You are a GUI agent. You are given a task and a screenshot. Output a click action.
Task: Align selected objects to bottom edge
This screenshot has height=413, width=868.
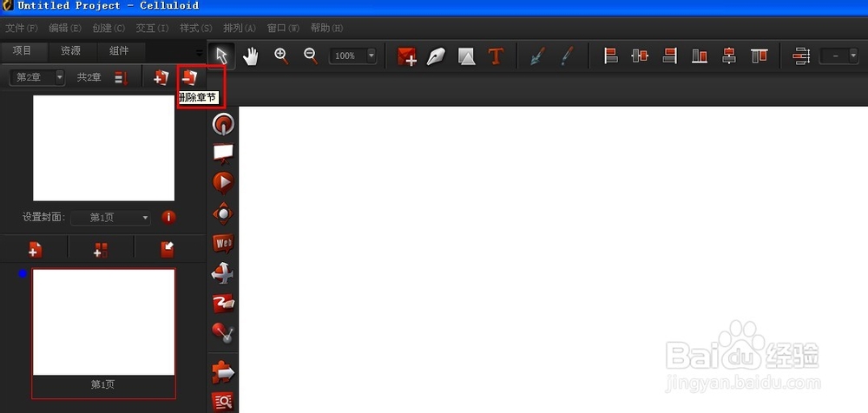pos(700,56)
